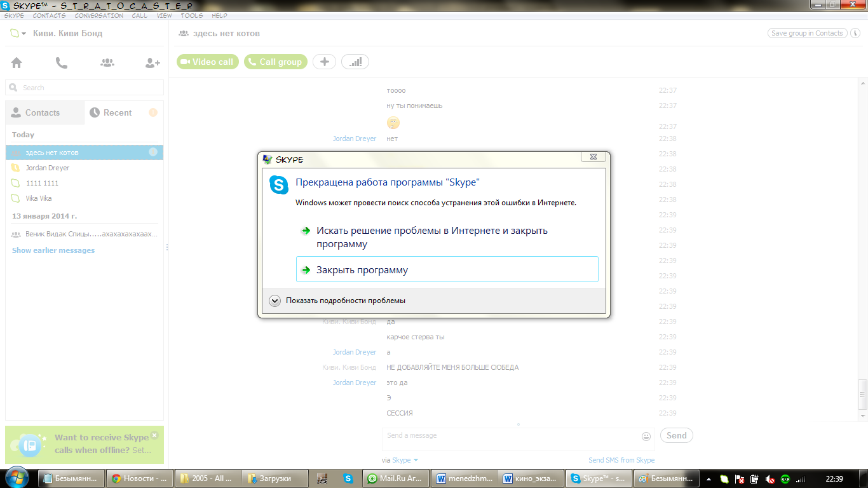Open Загрузки folder on taskbar
Screen dimensions: 868x488
(x=276, y=478)
